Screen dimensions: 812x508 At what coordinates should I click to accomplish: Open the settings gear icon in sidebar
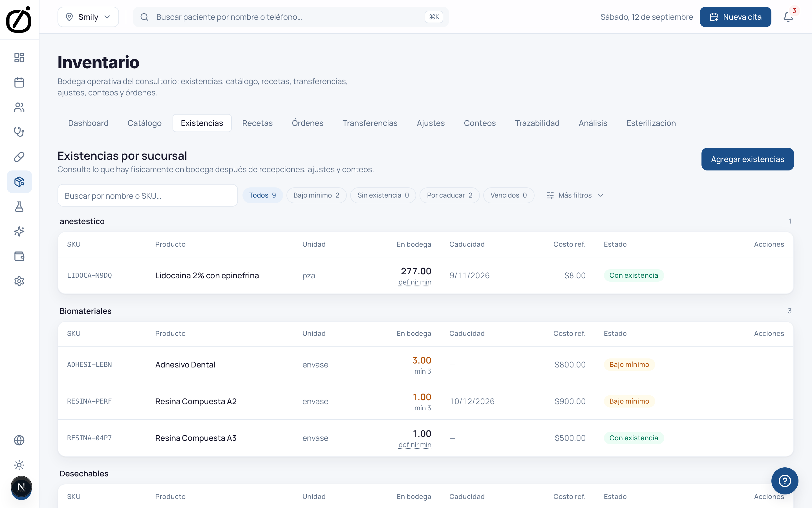[19, 281]
